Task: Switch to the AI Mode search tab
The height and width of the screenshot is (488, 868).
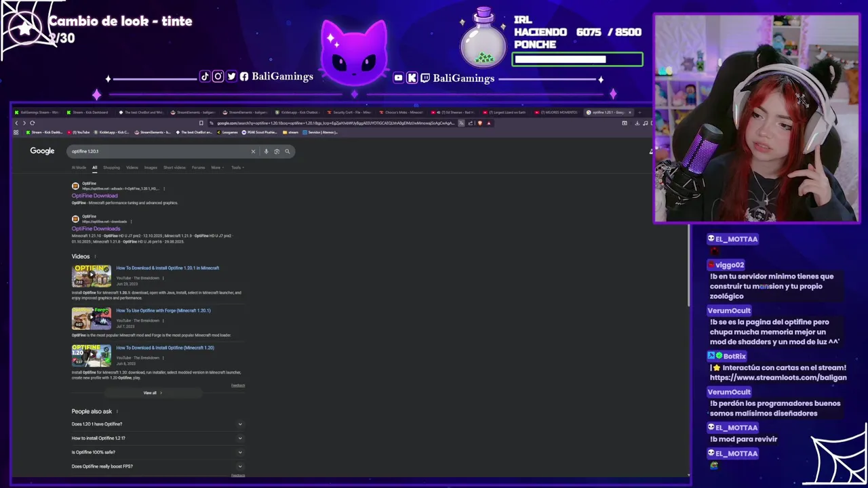Action: click(79, 167)
